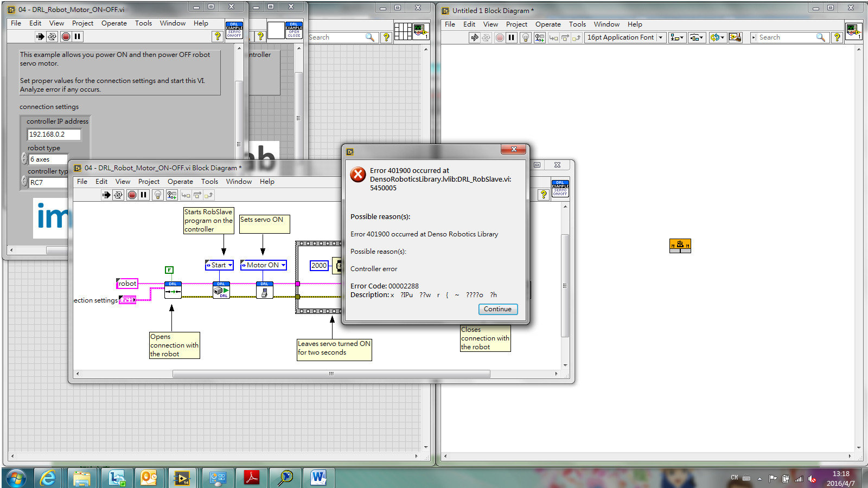Image resolution: width=868 pixels, height=488 pixels.
Task: Pause execution in 04 Block Diagram
Action: (144, 195)
